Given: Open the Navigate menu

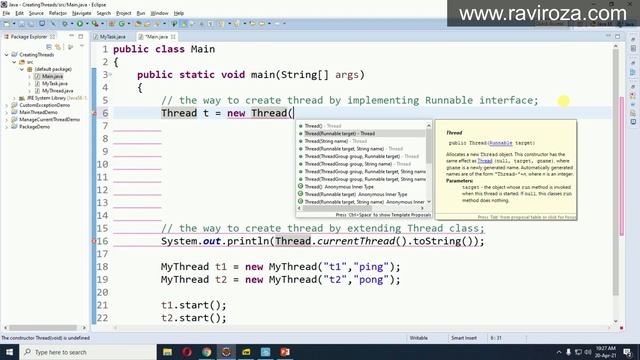Looking at the screenshot, I should tap(81, 13).
